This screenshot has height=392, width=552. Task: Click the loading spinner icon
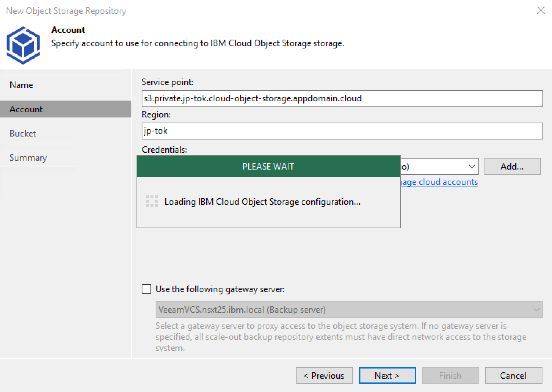(152, 202)
